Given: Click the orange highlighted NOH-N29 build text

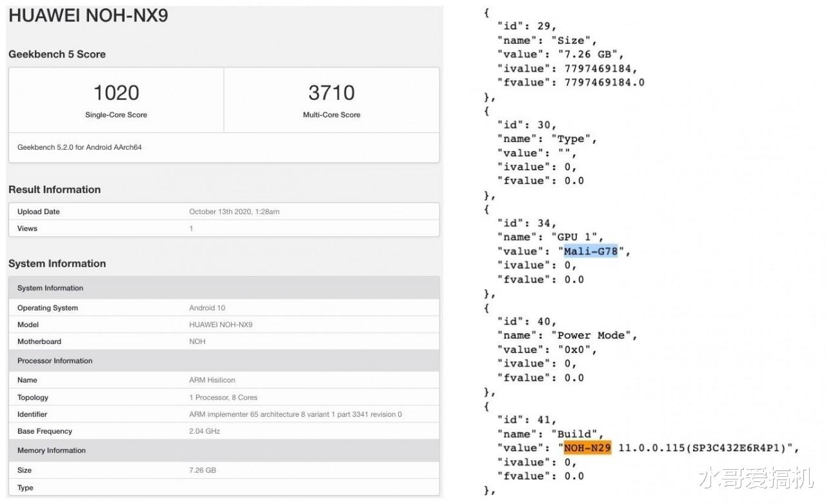Looking at the screenshot, I should (x=587, y=448).
